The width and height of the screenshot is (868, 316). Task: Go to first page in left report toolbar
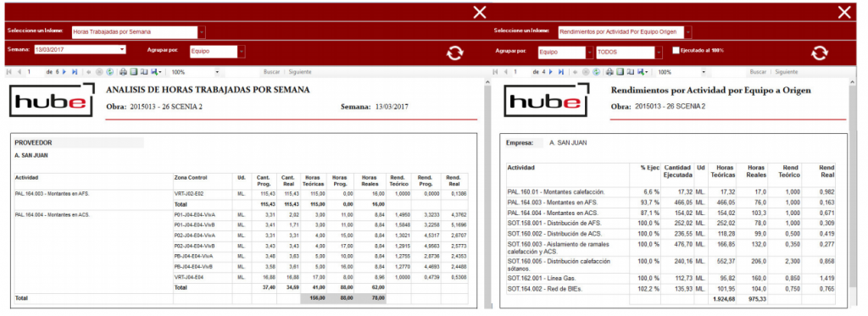(x=8, y=72)
